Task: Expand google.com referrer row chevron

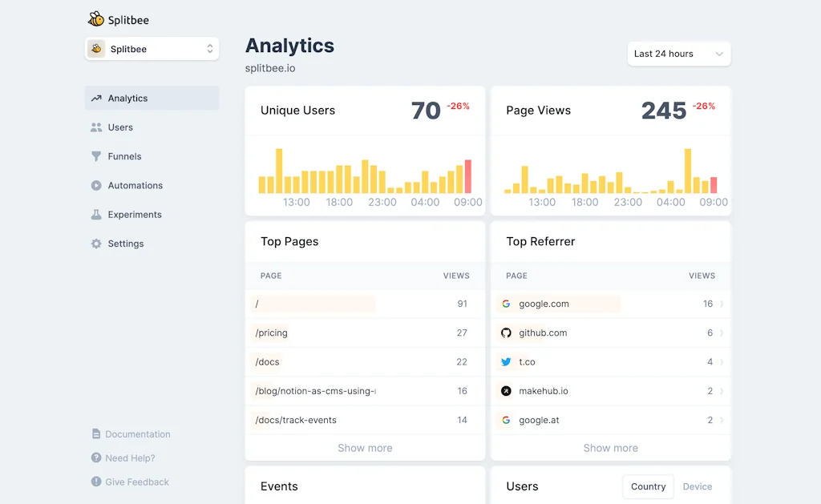Action: [x=722, y=304]
